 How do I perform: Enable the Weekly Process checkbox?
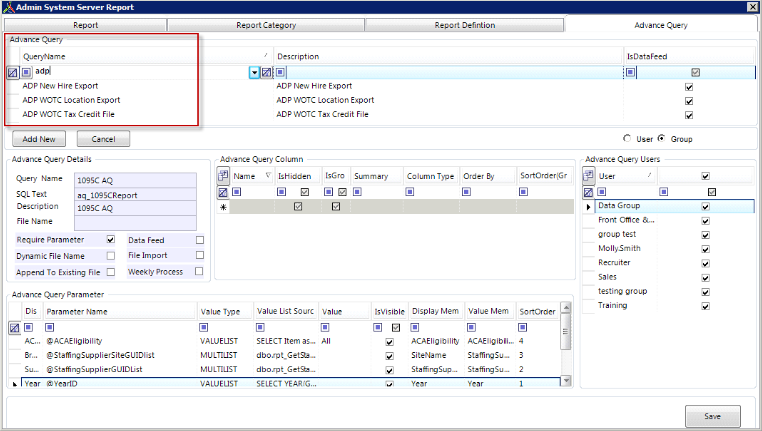[199, 272]
